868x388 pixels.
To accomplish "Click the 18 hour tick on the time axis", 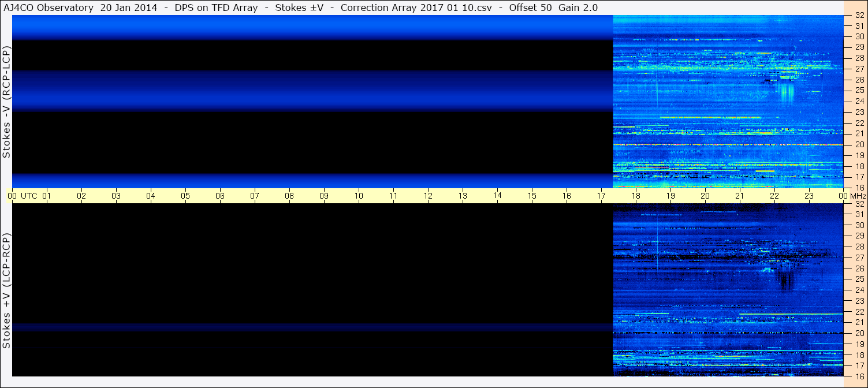I will [636, 196].
